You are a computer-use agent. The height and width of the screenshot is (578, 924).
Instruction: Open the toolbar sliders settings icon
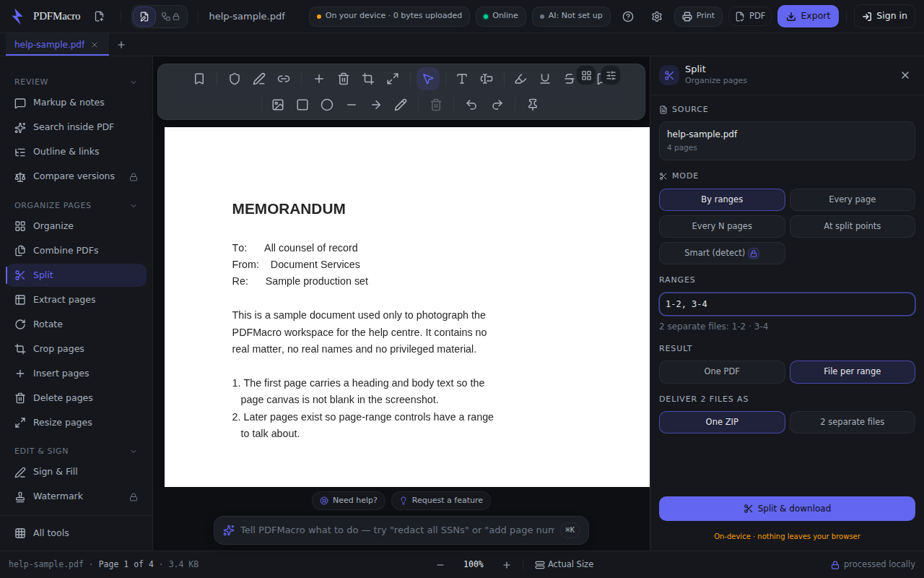pyautogui.click(x=611, y=75)
